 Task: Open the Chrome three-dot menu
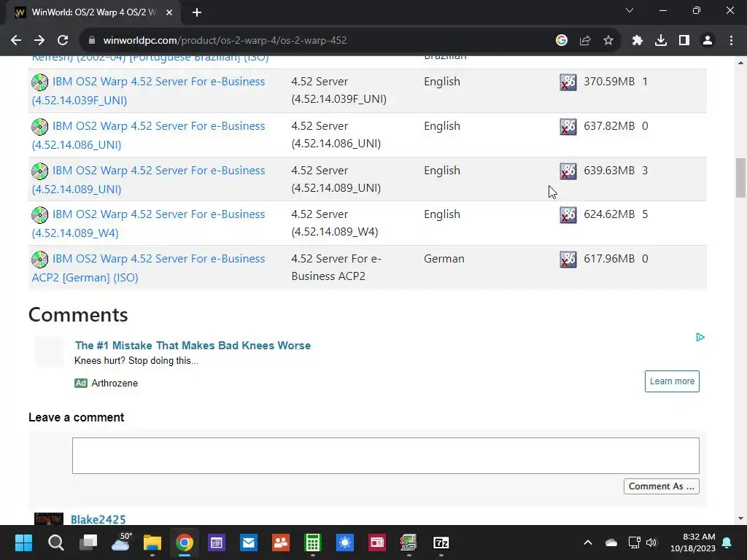pos(731,41)
